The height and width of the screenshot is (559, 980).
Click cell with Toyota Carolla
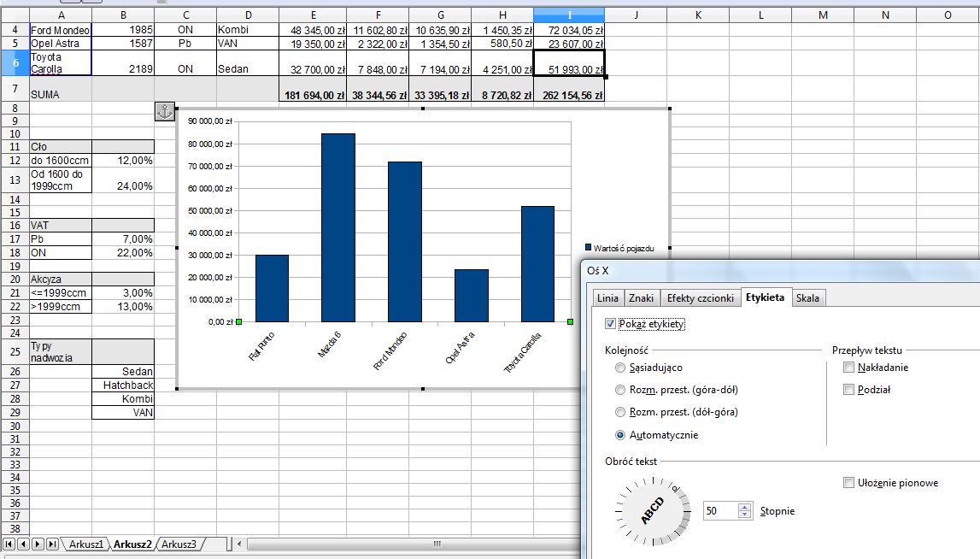[61, 63]
